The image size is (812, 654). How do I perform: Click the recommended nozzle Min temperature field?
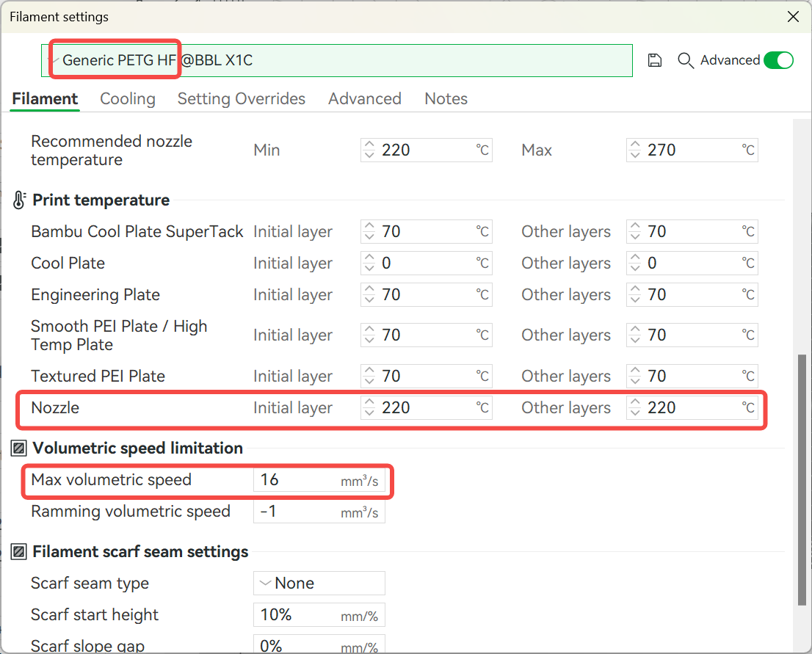pos(427,150)
